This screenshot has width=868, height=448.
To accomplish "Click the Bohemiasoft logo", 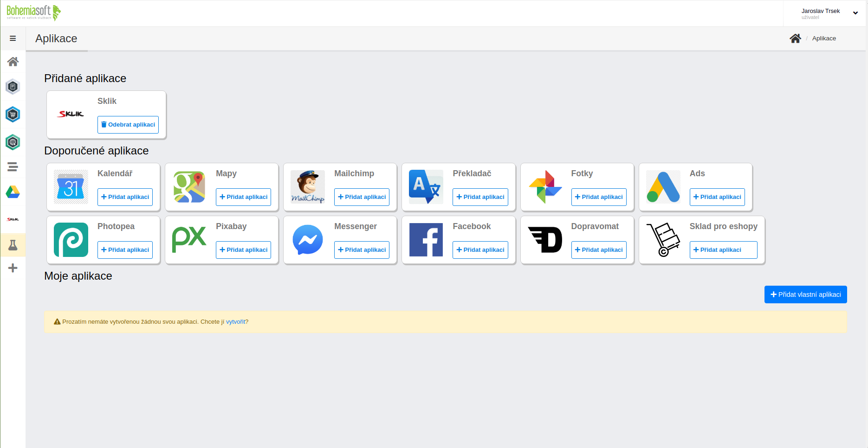I will pyautogui.click(x=34, y=13).
